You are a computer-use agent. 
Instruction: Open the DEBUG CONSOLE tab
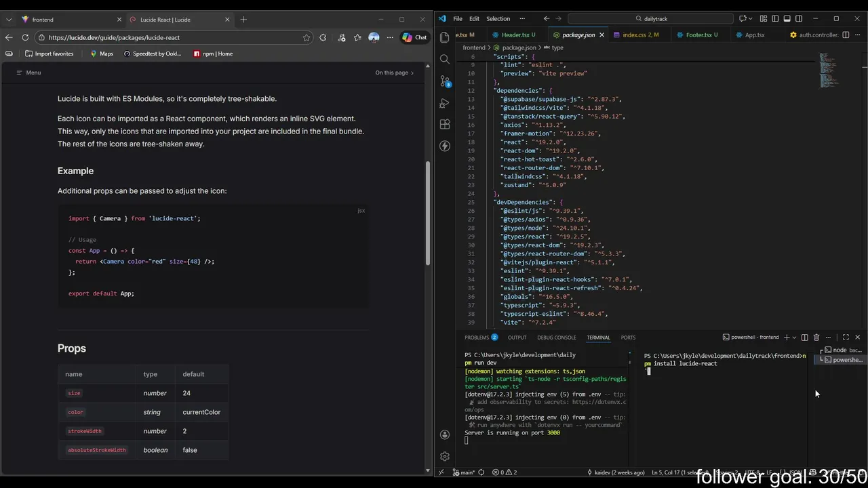coord(557,337)
